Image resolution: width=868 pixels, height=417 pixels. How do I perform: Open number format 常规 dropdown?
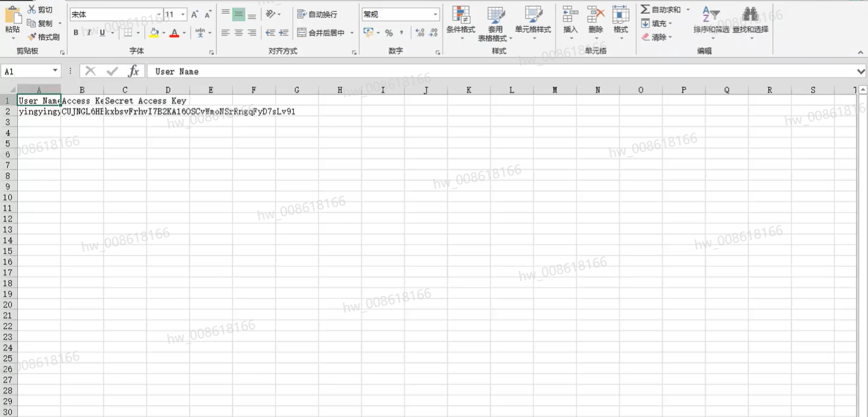point(436,14)
